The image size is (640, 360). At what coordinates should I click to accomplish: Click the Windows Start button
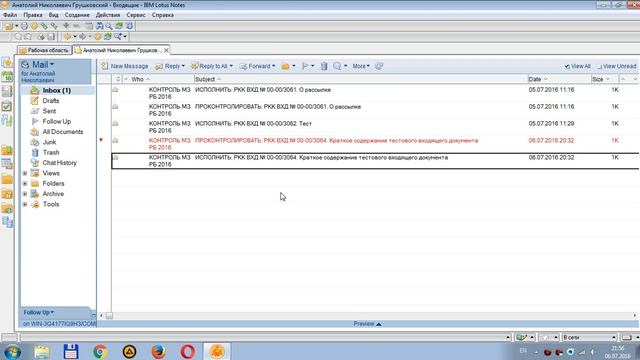pyautogui.click(x=12, y=351)
